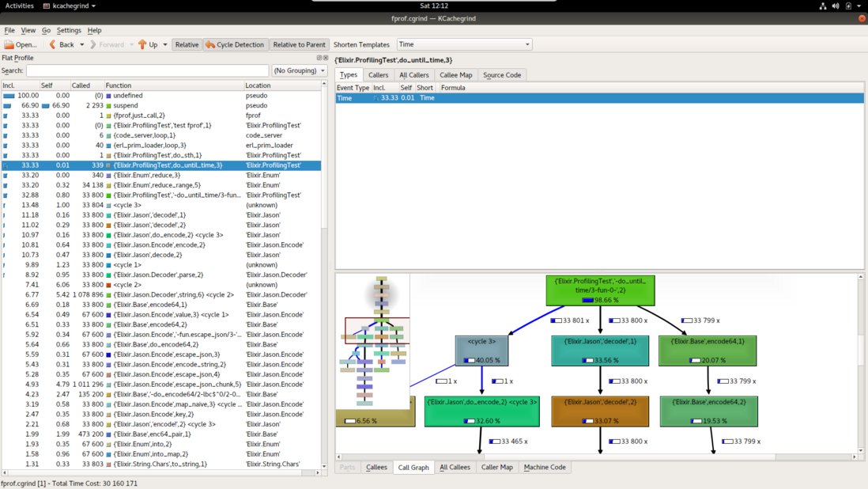868x489 pixels.
Task: Click the battery icon in top bar
Action: (848, 6)
